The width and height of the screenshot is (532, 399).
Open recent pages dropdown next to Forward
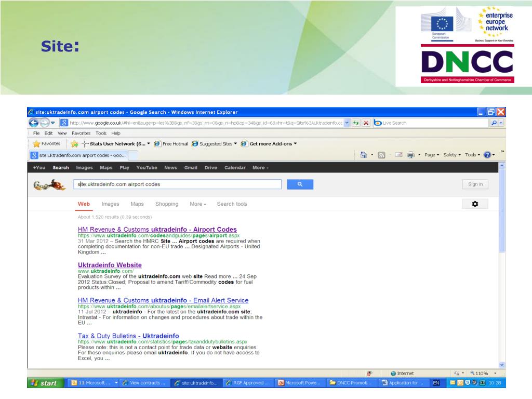tap(52, 123)
